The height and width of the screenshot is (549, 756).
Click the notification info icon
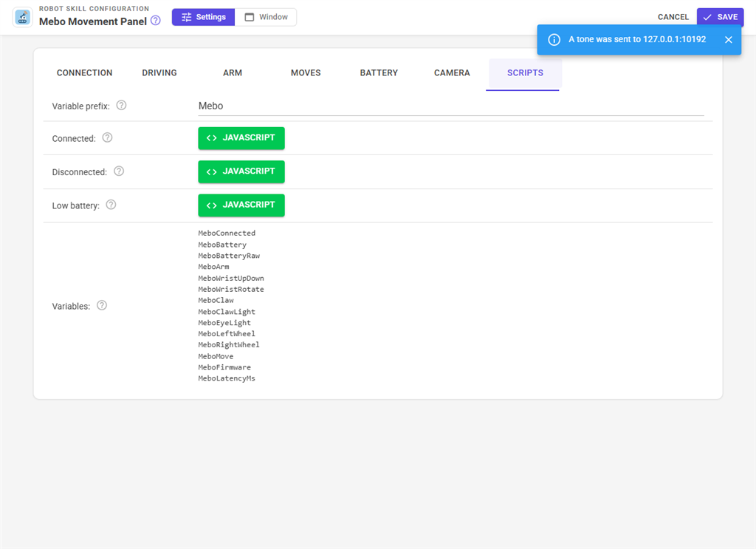[554, 40]
